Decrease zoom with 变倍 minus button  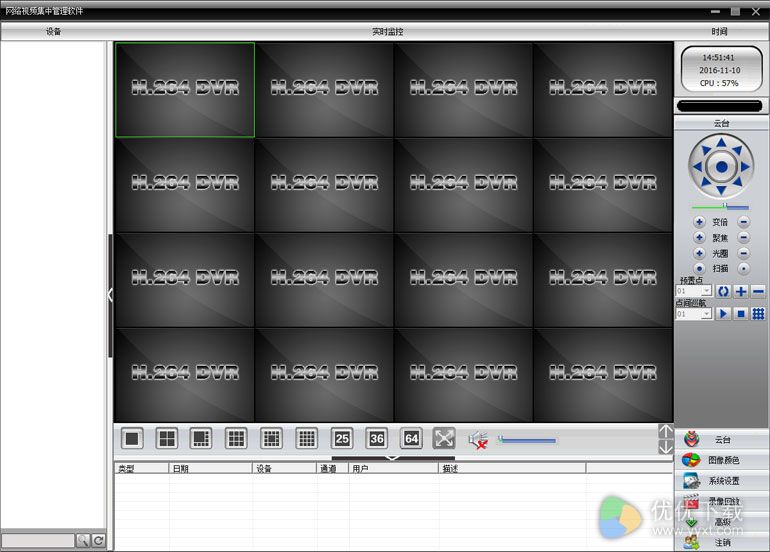click(x=744, y=222)
